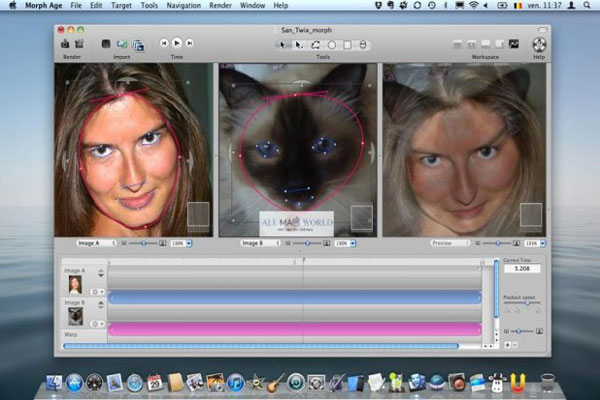
Task: Open the Render menu
Action: 220,5
